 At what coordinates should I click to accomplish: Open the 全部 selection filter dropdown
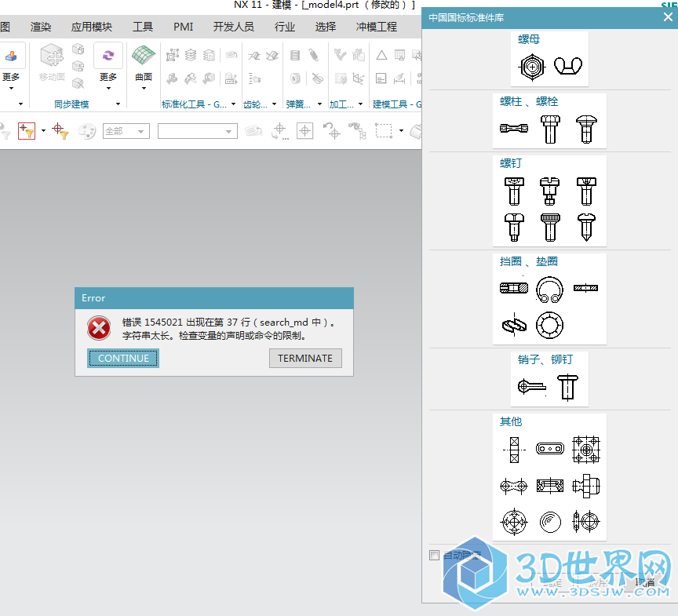tap(126, 131)
